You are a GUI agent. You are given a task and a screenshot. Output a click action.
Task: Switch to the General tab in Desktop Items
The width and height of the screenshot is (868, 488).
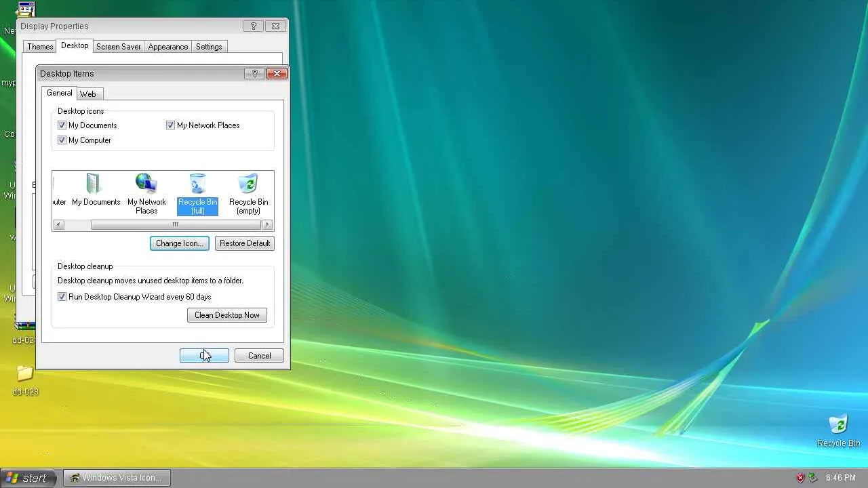[60, 93]
